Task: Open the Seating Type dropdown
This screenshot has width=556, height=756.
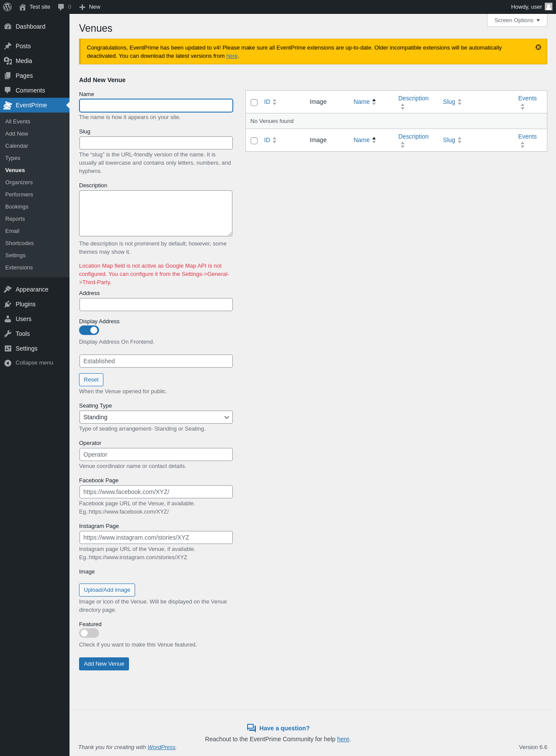Action: [156, 417]
